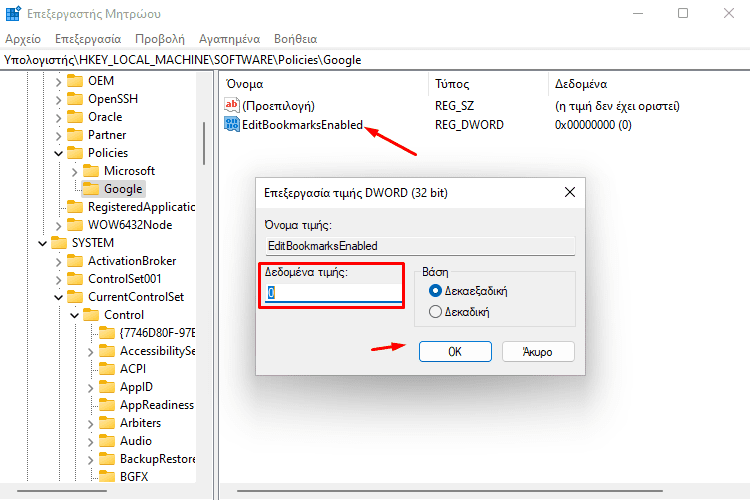Expand the Oracle tree node
Image resolution: width=750 pixels, height=500 pixels.
[58, 118]
